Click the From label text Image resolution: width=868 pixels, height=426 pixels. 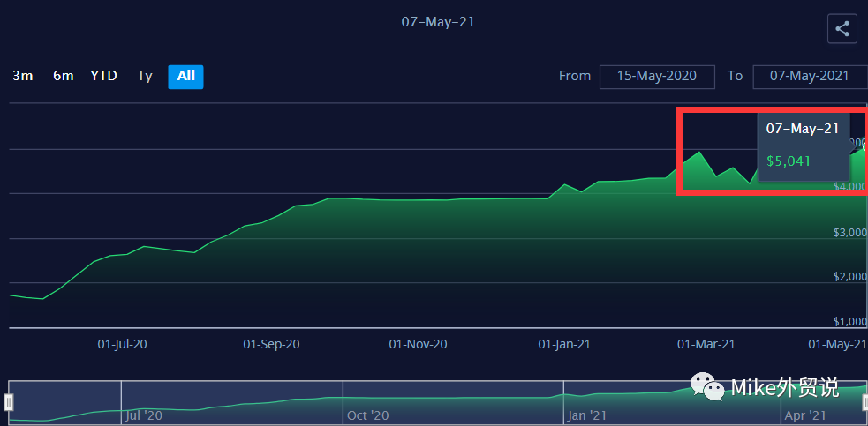pos(575,76)
